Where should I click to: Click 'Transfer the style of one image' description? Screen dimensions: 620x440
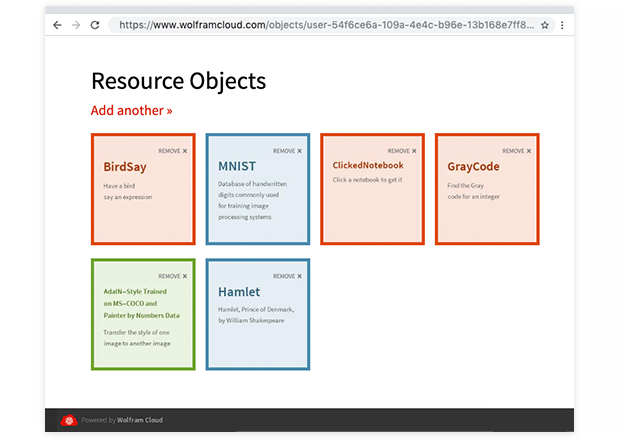click(x=137, y=338)
